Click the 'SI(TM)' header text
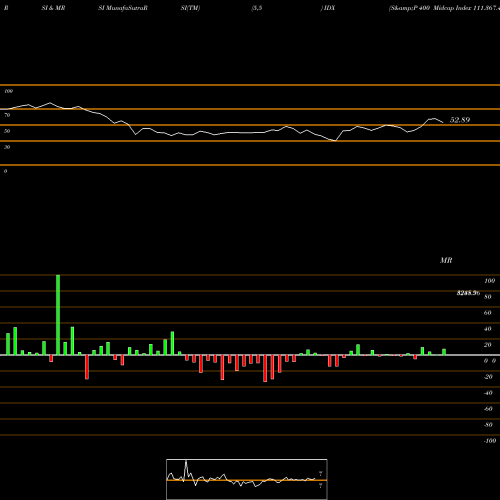 (190, 8)
